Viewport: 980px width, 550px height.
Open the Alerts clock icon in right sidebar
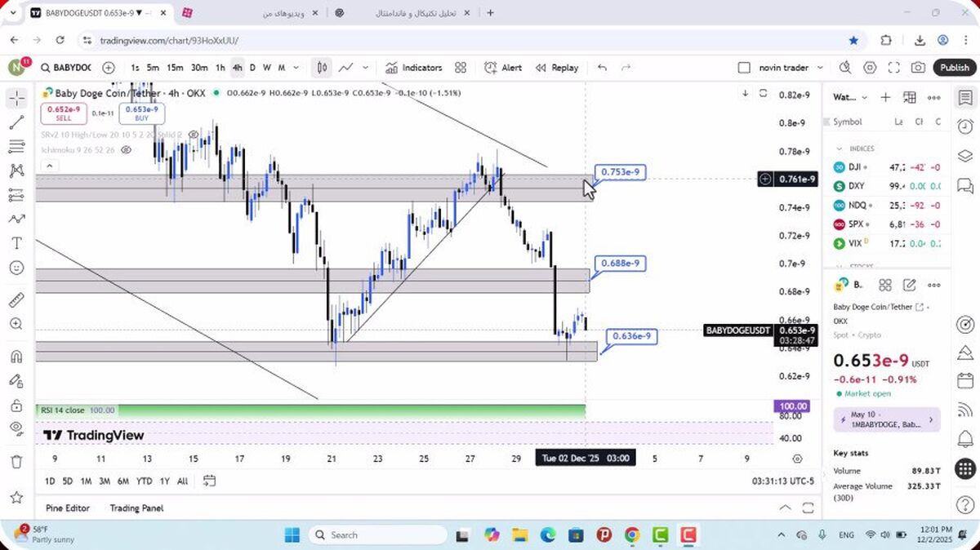[964, 126]
